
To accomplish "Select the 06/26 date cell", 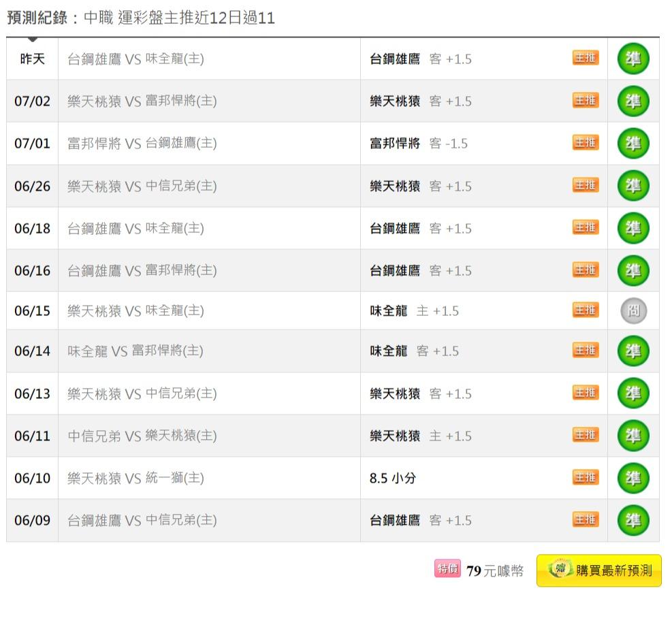I will pos(32,186).
